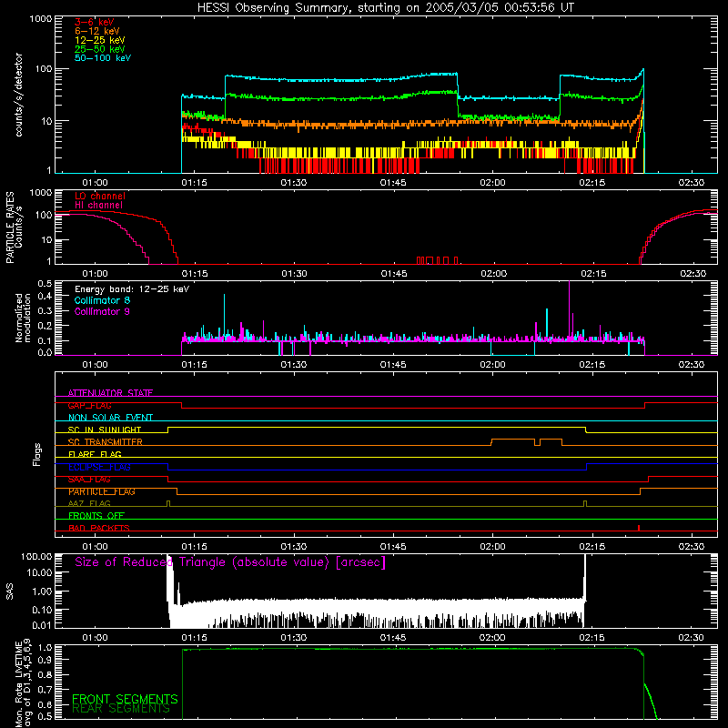728x728 pixels.
Task: Click the PARTICLE_FLAG label
Action: coord(102,491)
